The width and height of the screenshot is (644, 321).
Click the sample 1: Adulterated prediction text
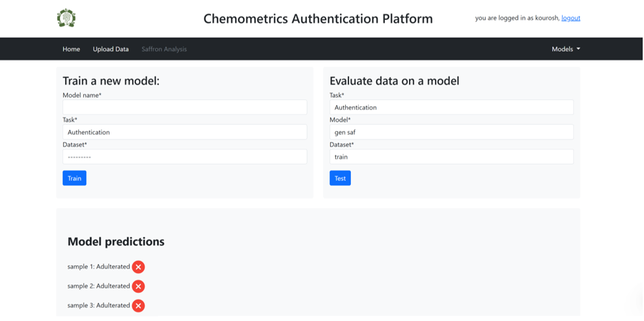98,267
